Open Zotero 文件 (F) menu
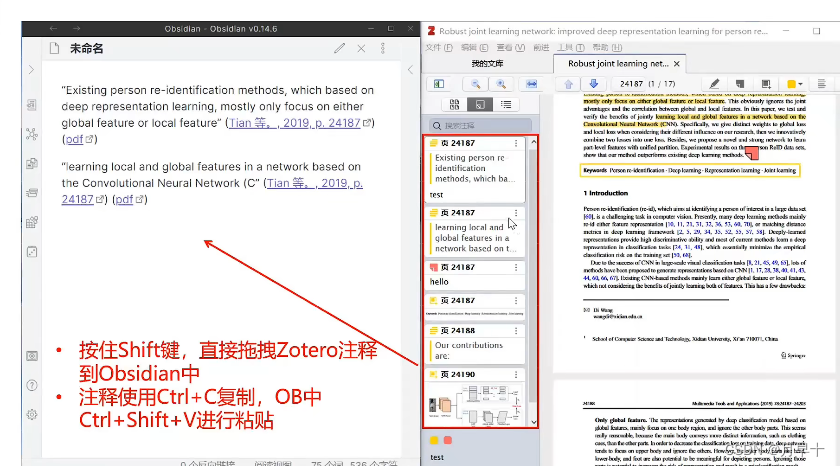Viewport: 840px width, 466px height. tap(439, 47)
